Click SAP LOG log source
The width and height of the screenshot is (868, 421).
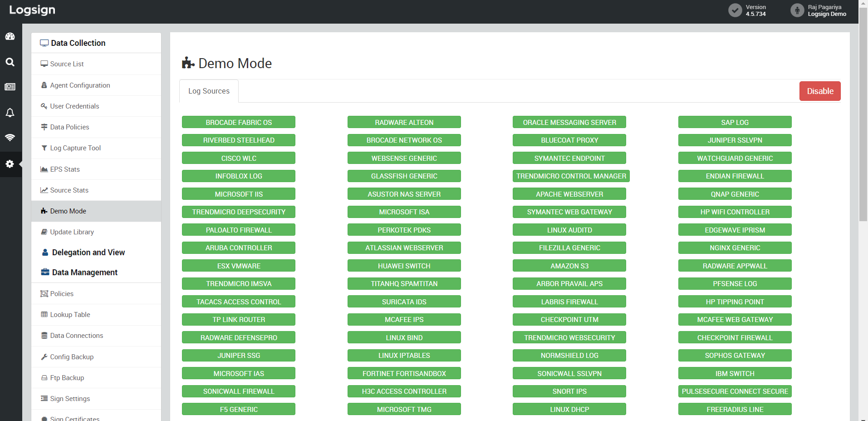(735, 122)
